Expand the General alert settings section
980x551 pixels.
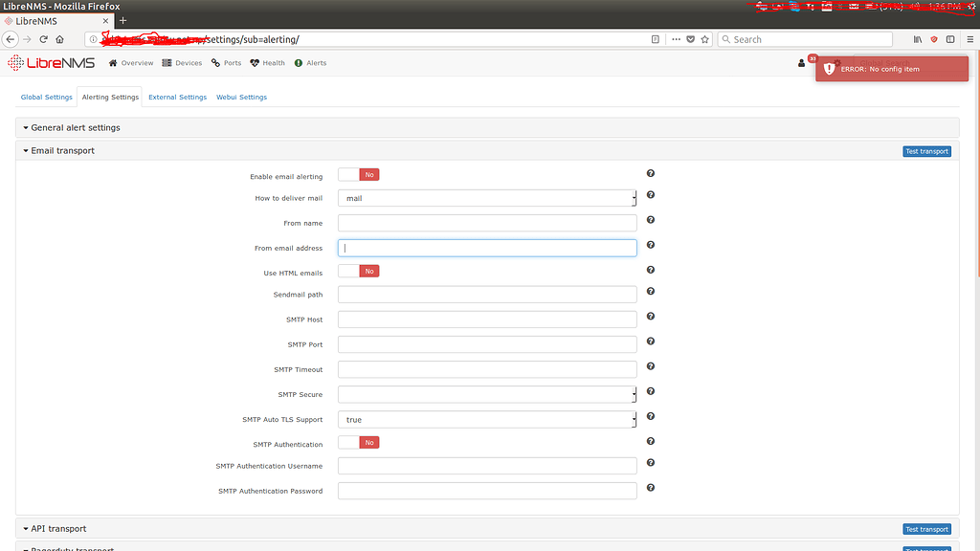coord(75,127)
